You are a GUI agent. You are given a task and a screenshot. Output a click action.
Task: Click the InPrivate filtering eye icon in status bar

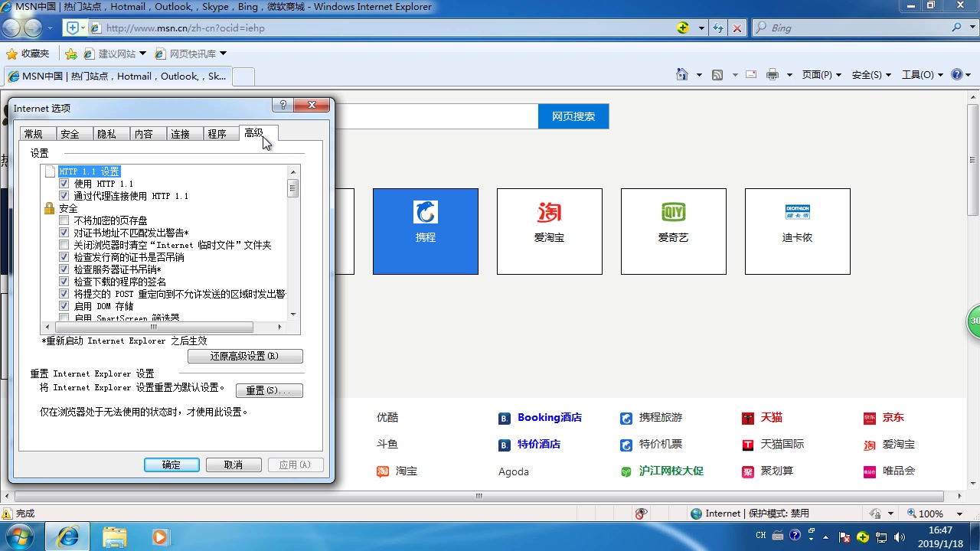tap(642, 514)
